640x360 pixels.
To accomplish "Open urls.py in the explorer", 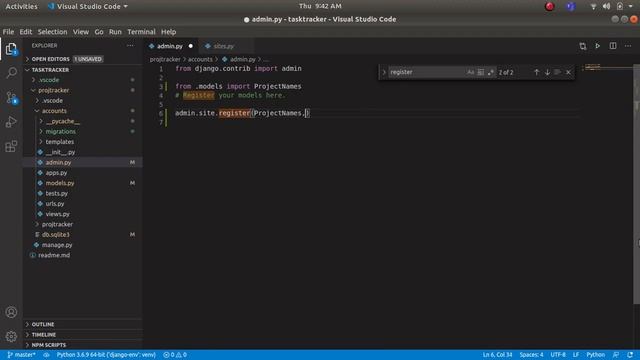I will [x=55, y=204].
